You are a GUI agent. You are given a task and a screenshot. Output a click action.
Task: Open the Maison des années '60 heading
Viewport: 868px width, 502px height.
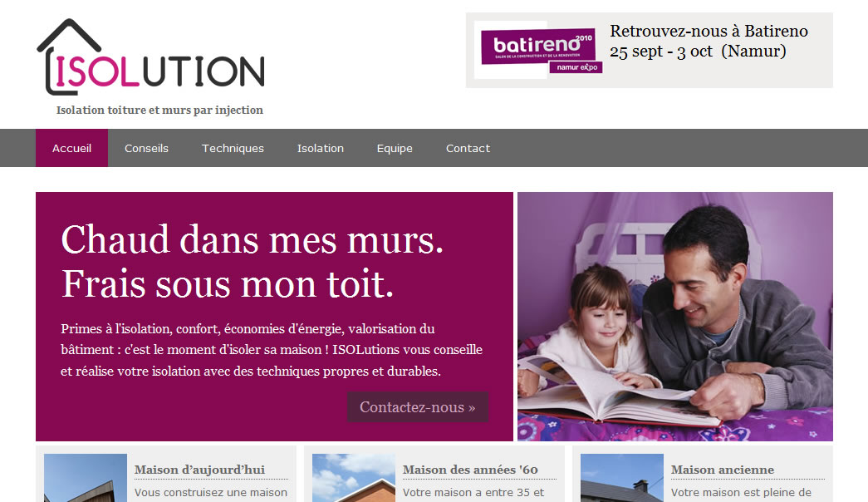[x=470, y=470]
